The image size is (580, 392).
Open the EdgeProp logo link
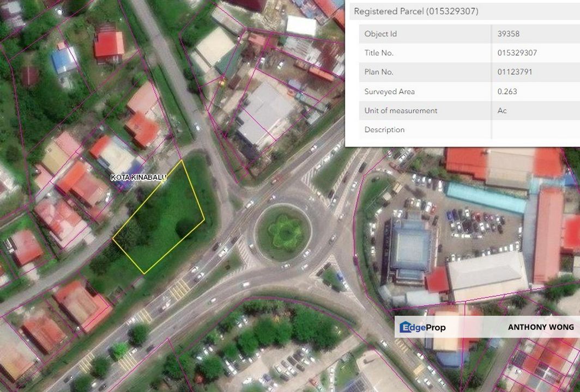[x=422, y=327]
